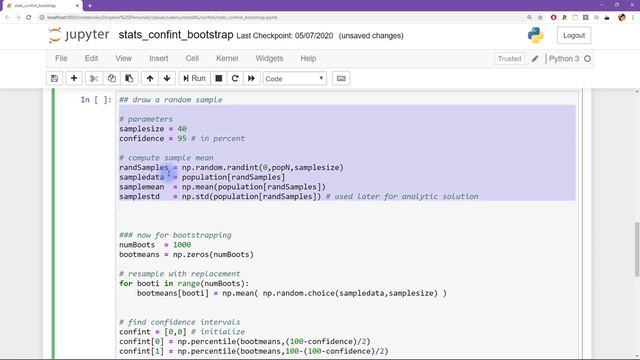This screenshot has height=360, width=640.
Task: Open the command palette keyboard icon
Action: [x=341, y=78]
